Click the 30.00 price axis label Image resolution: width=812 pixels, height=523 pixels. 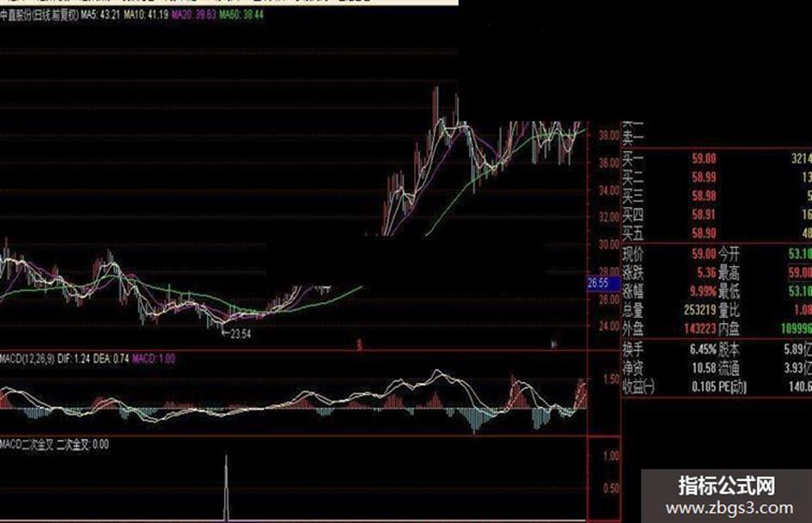tap(609, 245)
